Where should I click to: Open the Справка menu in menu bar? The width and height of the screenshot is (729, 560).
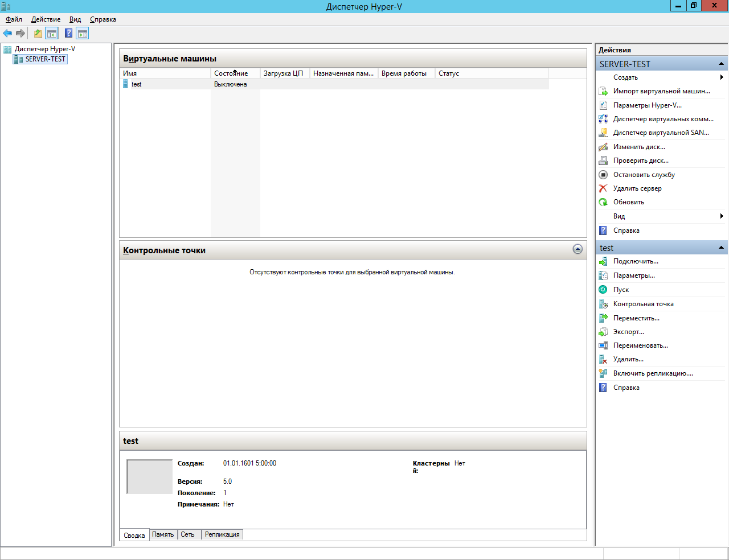(x=103, y=19)
